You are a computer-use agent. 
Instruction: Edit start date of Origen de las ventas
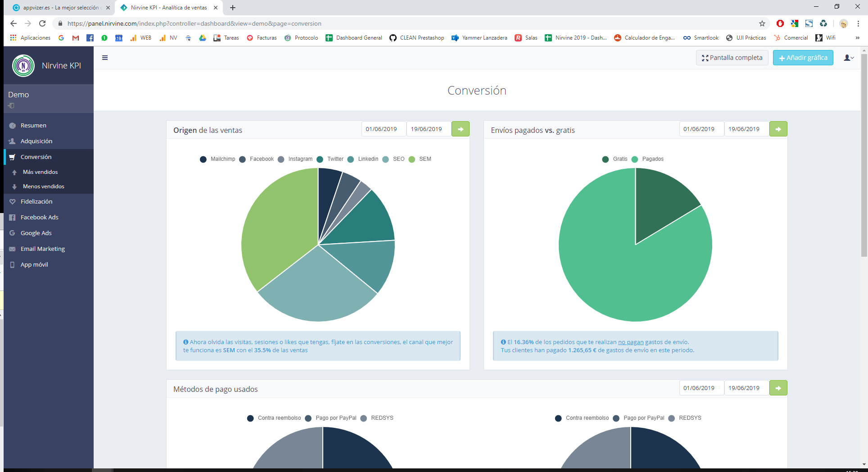pyautogui.click(x=384, y=129)
